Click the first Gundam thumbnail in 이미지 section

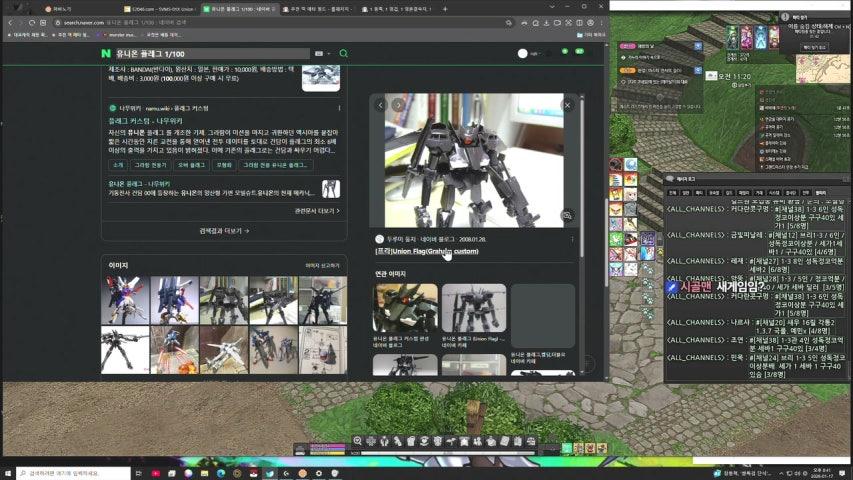[x=125, y=301]
